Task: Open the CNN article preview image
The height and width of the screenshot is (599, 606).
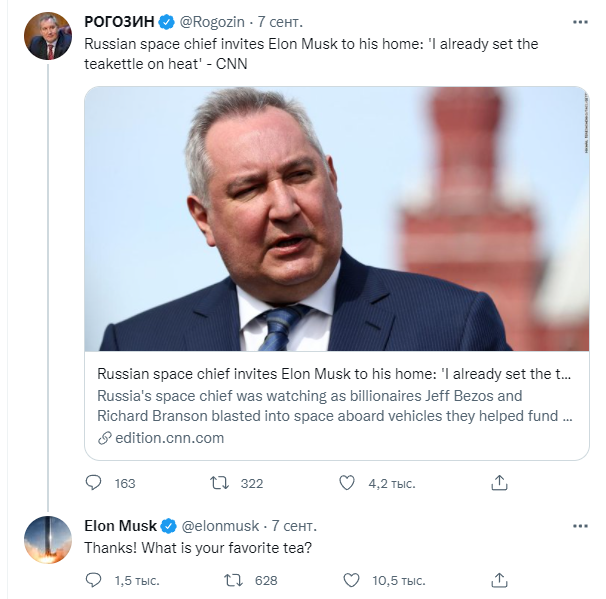Action: click(x=336, y=218)
